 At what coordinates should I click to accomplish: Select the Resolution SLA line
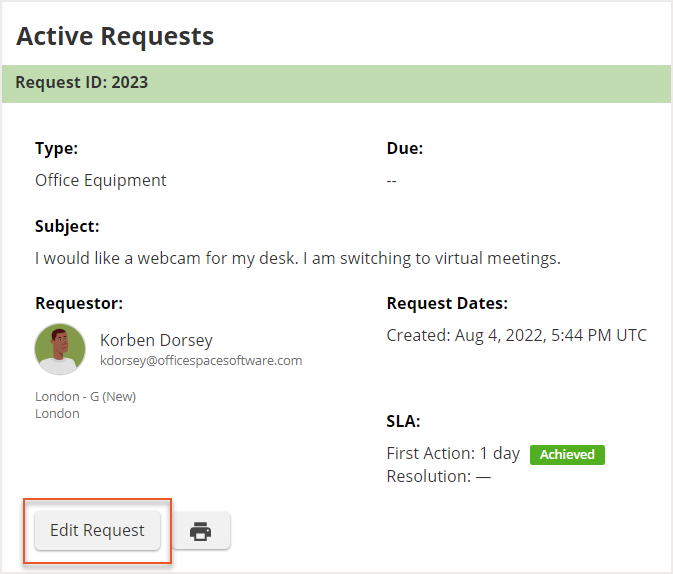(x=439, y=477)
